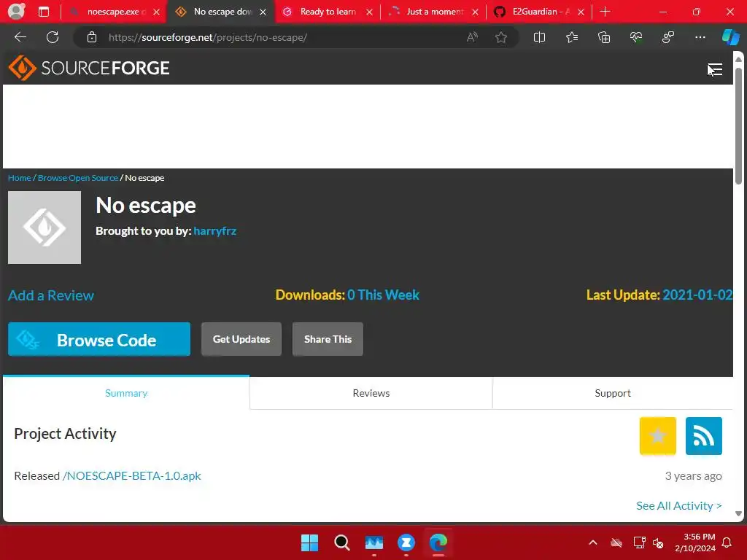
Task: Select the Support tab
Action: pos(613,393)
